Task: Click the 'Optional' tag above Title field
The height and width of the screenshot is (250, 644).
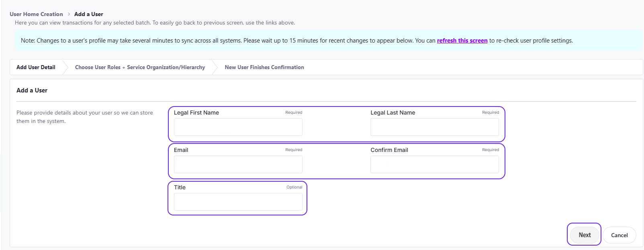Action: tap(294, 187)
